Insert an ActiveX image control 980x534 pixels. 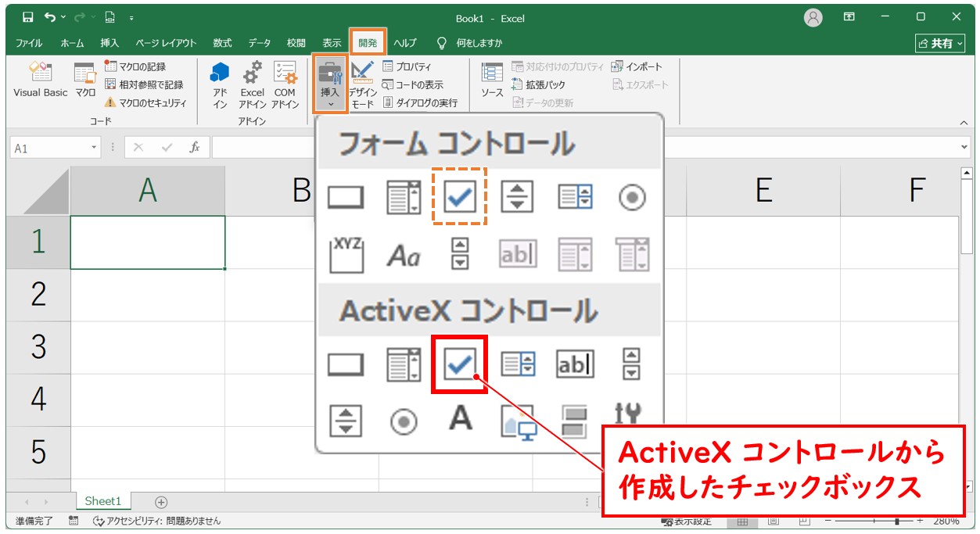point(517,422)
